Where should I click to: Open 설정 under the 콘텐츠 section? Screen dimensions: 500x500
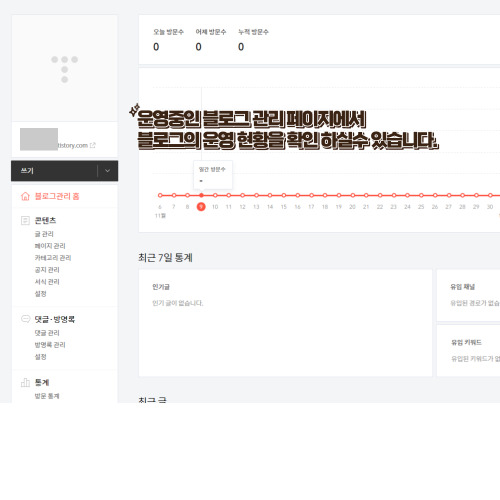point(40,294)
